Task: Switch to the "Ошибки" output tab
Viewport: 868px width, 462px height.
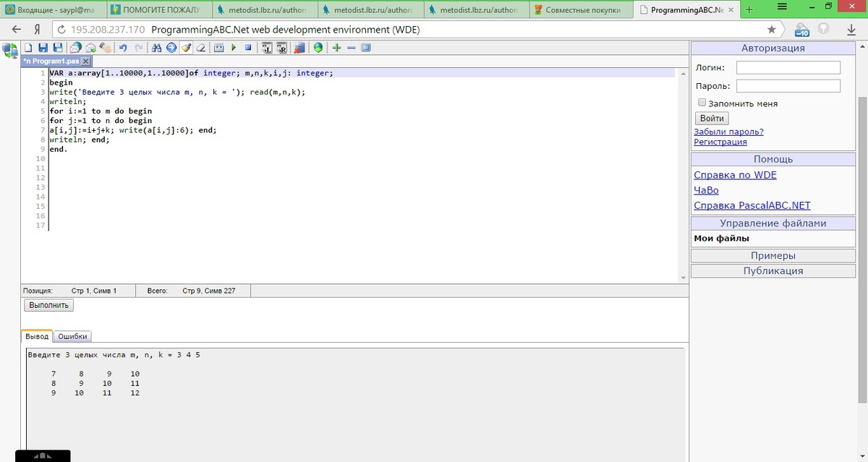Action: click(x=72, y=336)
